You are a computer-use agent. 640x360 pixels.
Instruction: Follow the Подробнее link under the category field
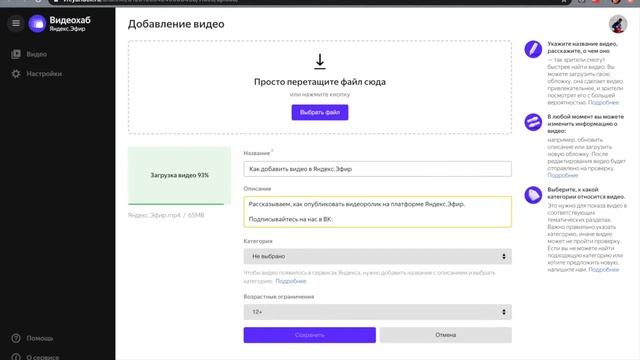[291, 281]
